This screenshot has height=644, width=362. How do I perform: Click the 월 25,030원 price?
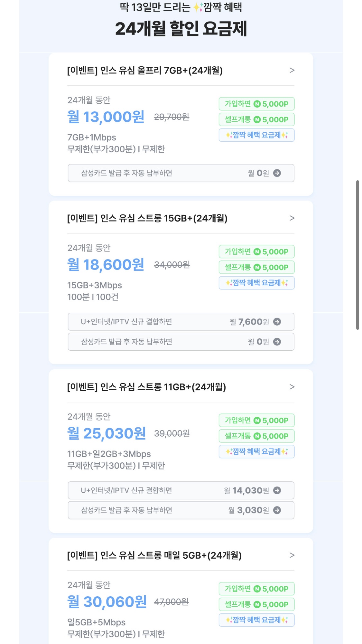(x=107, y=433)
